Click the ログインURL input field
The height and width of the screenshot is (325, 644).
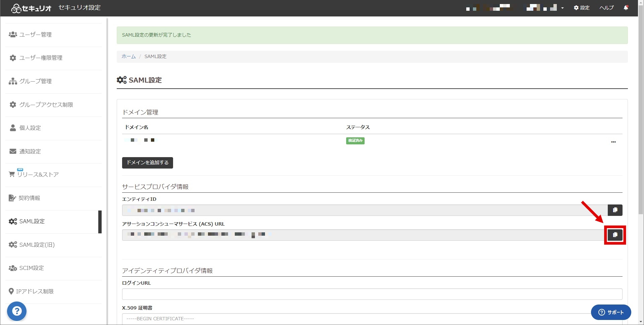(x=372, y=294)
